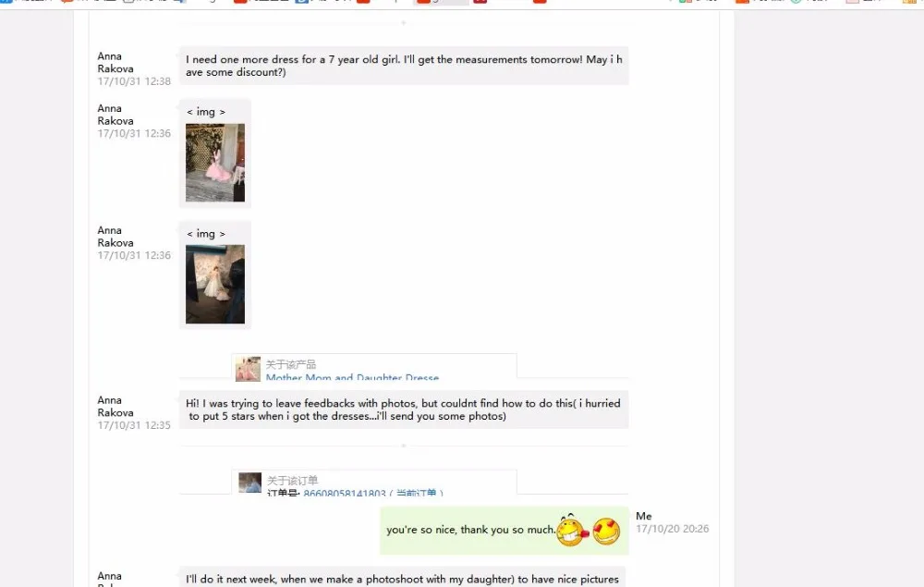Screen dimensions: 924x587
Task: Open the pink dress photo thumbnail
Action: tap(215, 163)
